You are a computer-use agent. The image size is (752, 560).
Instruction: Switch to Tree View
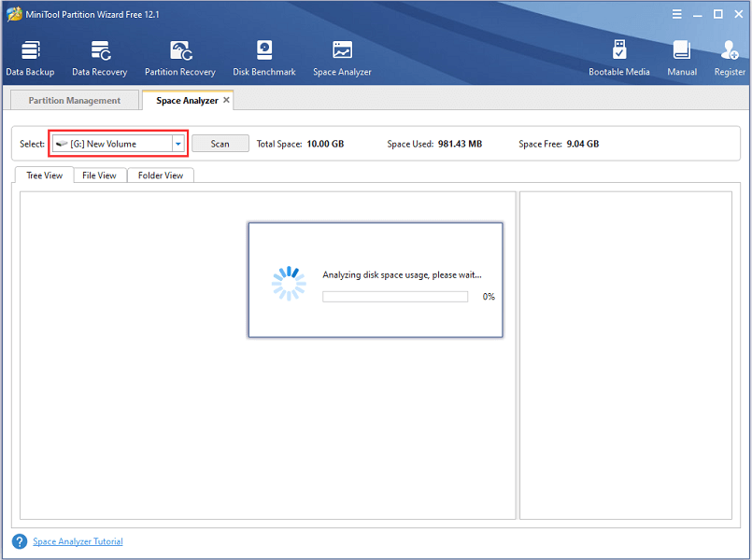click(x=43, y=175)
